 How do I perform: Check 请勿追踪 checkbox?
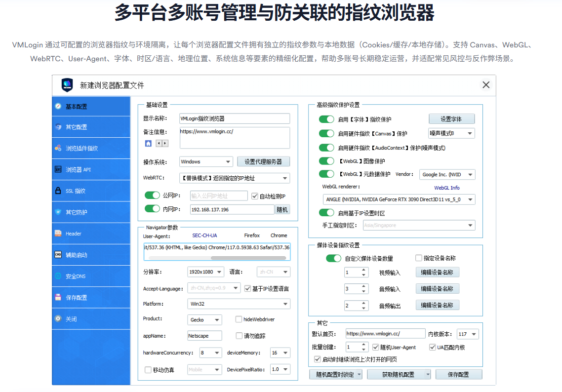coord(239,335)
